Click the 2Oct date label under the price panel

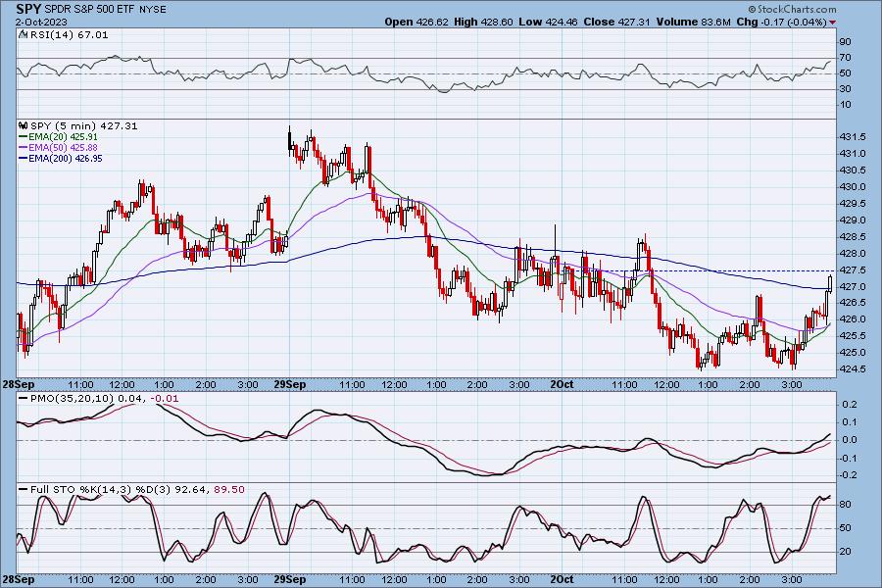click(562, 385)
